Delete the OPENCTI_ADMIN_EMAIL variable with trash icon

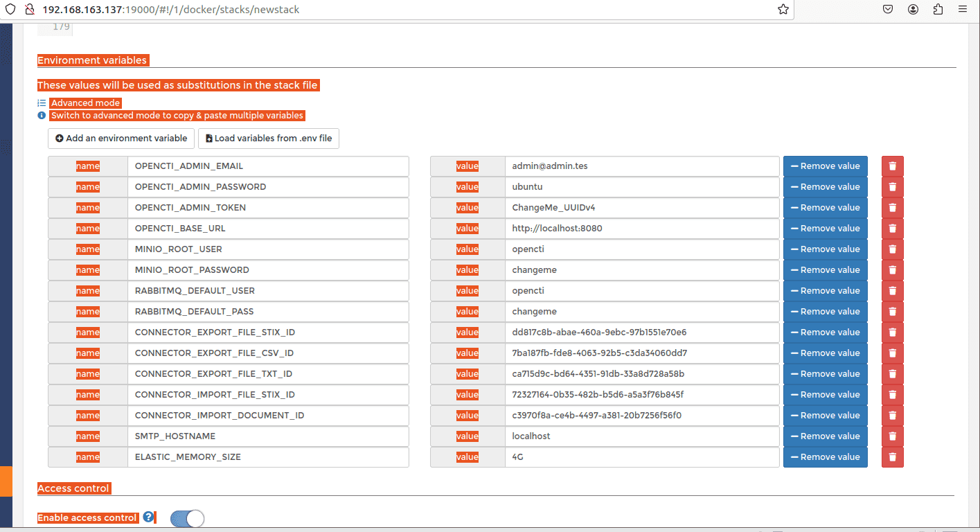[x=892, y=166]
